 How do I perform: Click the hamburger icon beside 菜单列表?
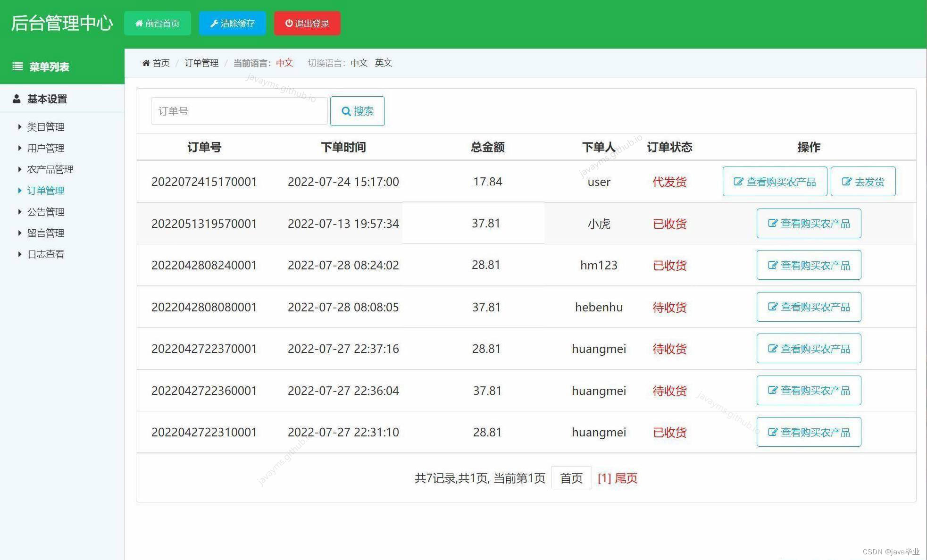17,67
